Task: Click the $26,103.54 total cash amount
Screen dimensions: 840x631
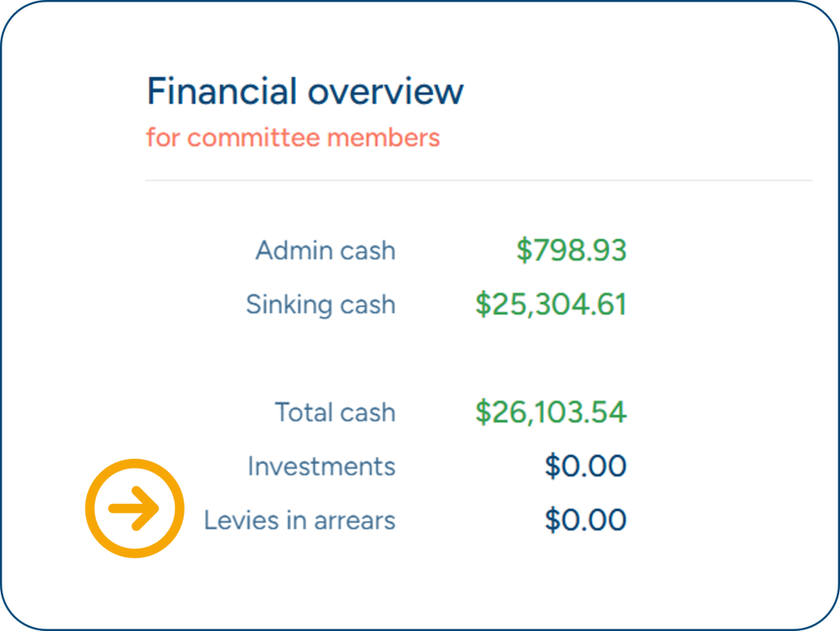Action: coord(551,412)
